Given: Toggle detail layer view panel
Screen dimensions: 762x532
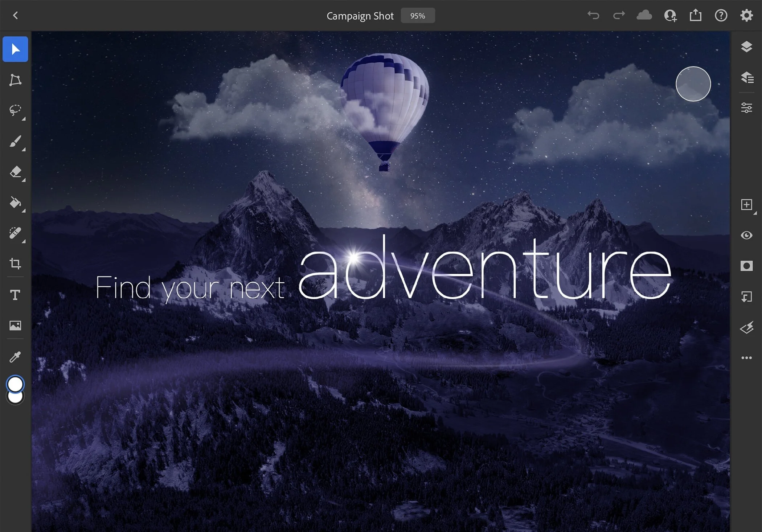Looking at the screenshot, I should pyautogui.click(x=746, y=77).
